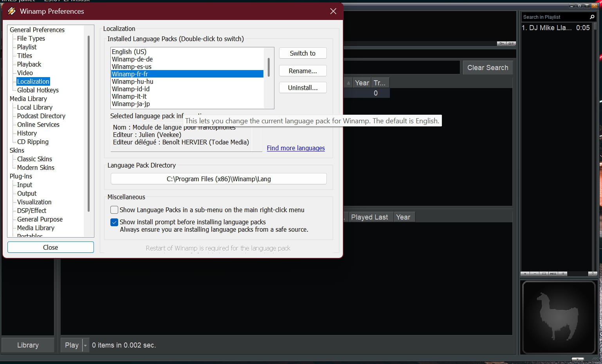Open Modern Skins preferences
602x364 pixels.
(x=36, y=168)
